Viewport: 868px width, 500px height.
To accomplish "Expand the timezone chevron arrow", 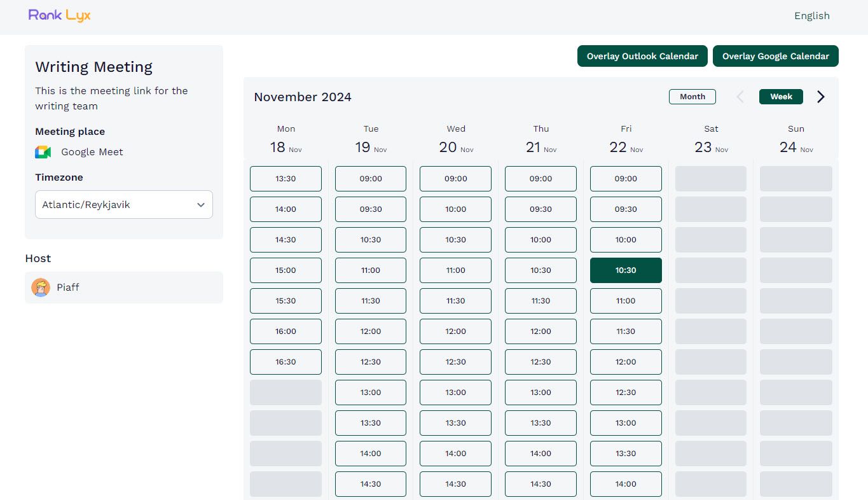I will point(201,205).
